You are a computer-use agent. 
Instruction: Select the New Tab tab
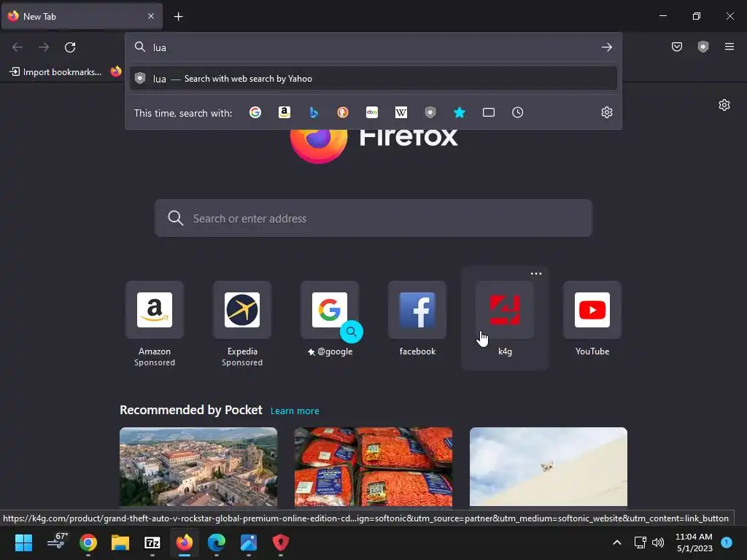point(82,16)
